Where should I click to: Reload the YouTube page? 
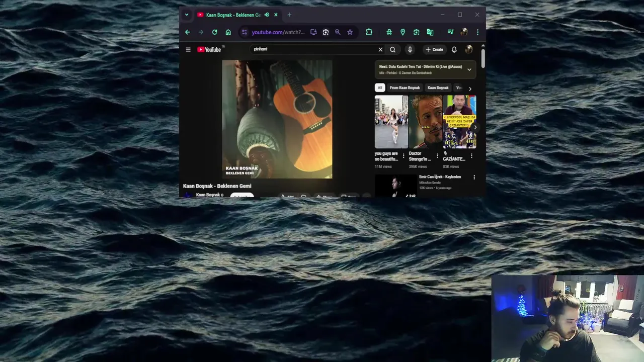point(214,32)
